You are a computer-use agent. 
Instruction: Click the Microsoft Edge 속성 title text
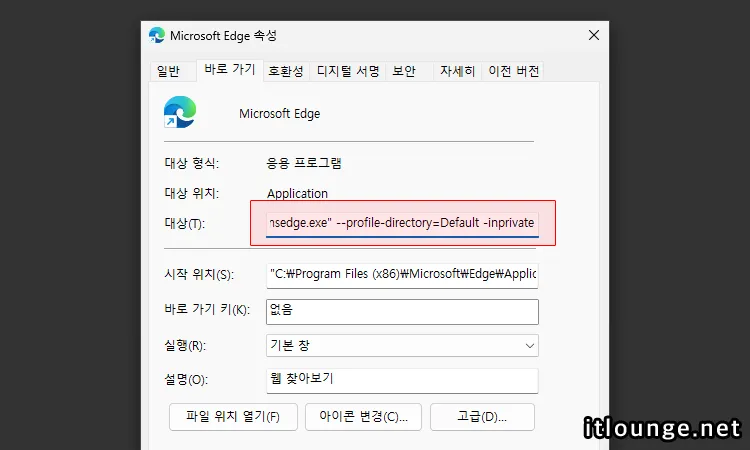pos(223,36)
